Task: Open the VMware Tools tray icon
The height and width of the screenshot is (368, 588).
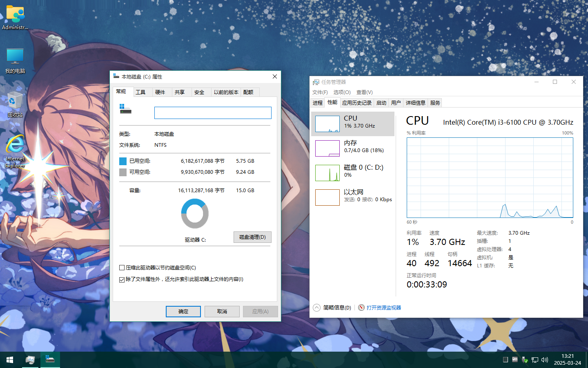Action: (515, 360)
